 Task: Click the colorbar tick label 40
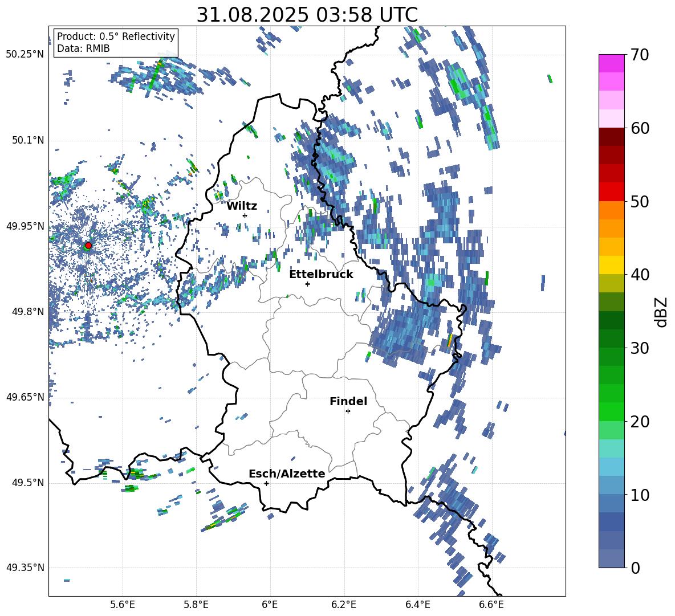click(639, 275)
